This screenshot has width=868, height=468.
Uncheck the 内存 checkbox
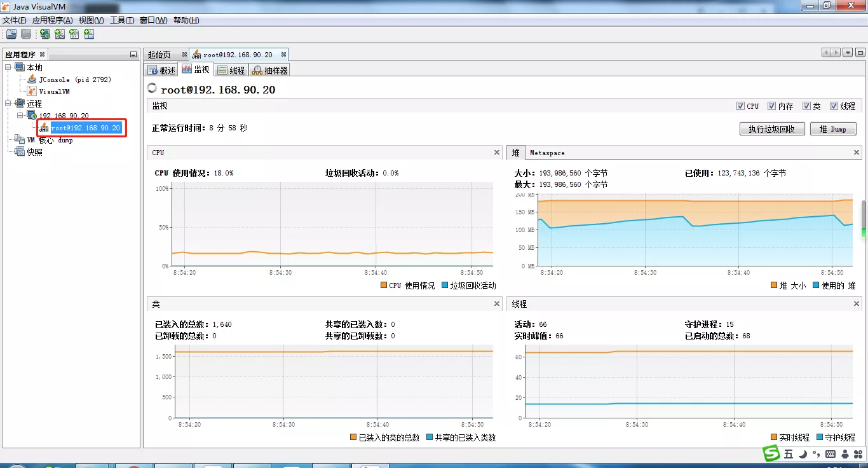[771, 106]
